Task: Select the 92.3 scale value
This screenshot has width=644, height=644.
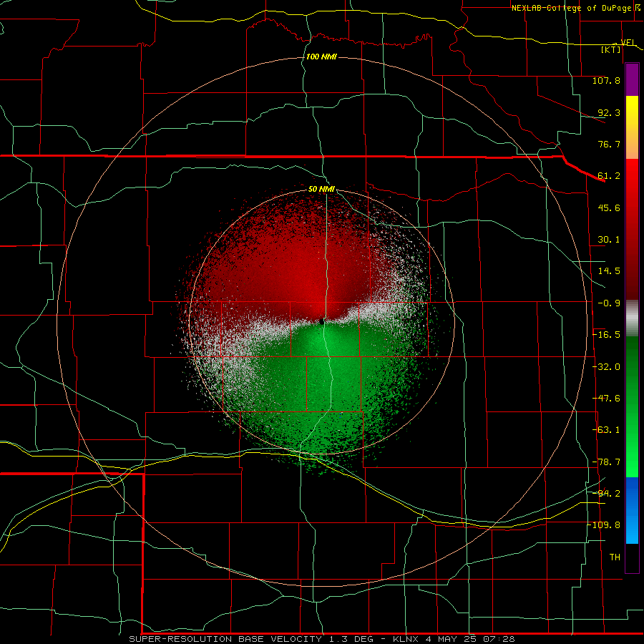Action: pyautogui.click(x=609, y=112)
